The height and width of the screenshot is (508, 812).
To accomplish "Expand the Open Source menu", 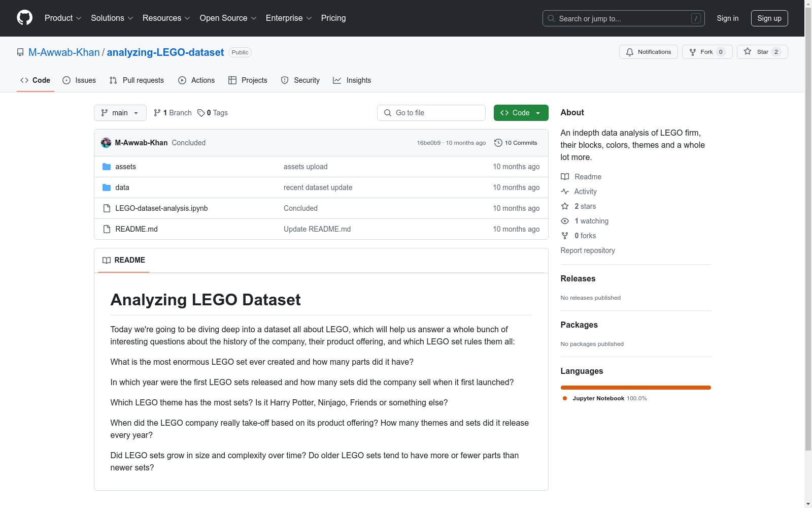I will (228, 18).
